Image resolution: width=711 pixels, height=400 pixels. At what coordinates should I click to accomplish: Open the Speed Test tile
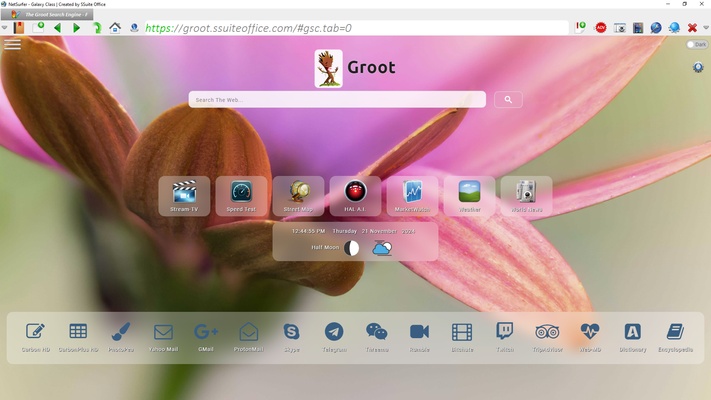click(x=241, y=196)
